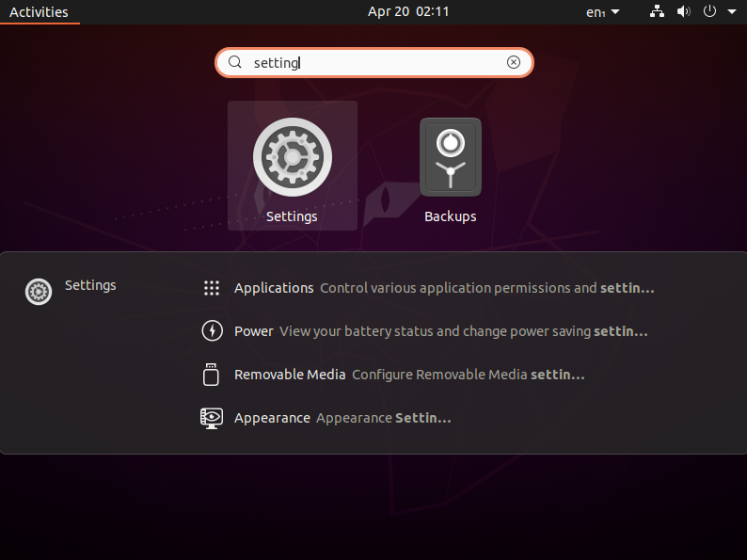The width and height of the screenshot is (747, 560).
Task: Focus the search field containing "setting"
Action: coord(374,62)
